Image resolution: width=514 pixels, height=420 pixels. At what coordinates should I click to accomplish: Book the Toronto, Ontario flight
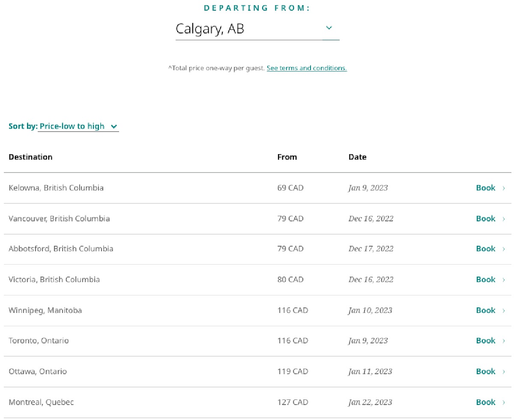pos(491,341)
